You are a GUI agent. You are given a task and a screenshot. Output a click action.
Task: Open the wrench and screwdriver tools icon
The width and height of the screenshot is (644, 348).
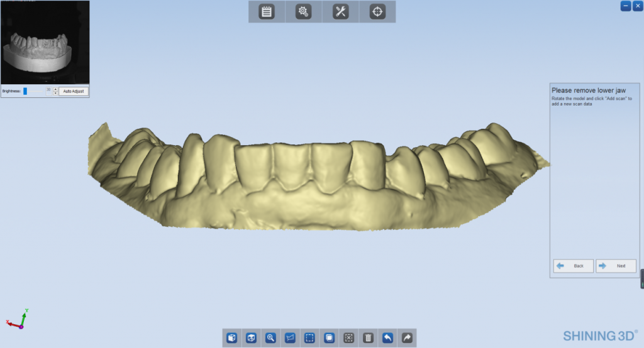click(x=340, y=11)
